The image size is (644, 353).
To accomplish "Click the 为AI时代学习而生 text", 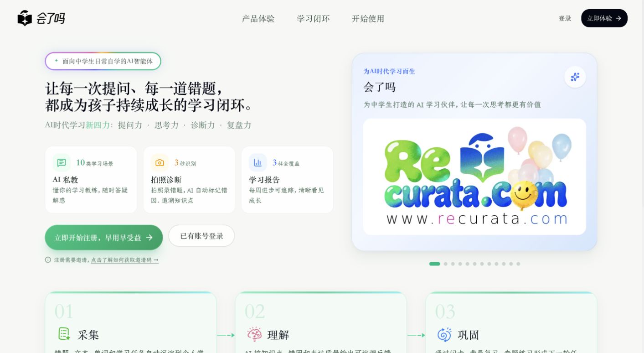I will 389,71.
